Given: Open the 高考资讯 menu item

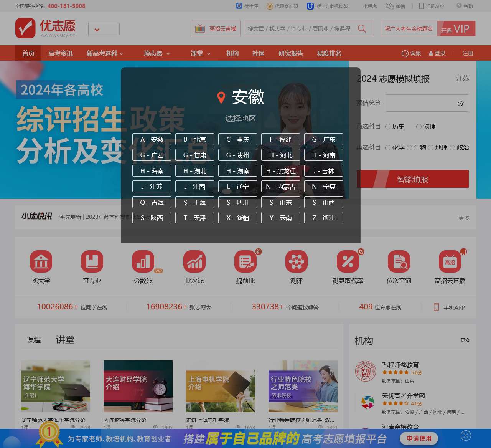Looking at the screenshot, I should [61, 53].
